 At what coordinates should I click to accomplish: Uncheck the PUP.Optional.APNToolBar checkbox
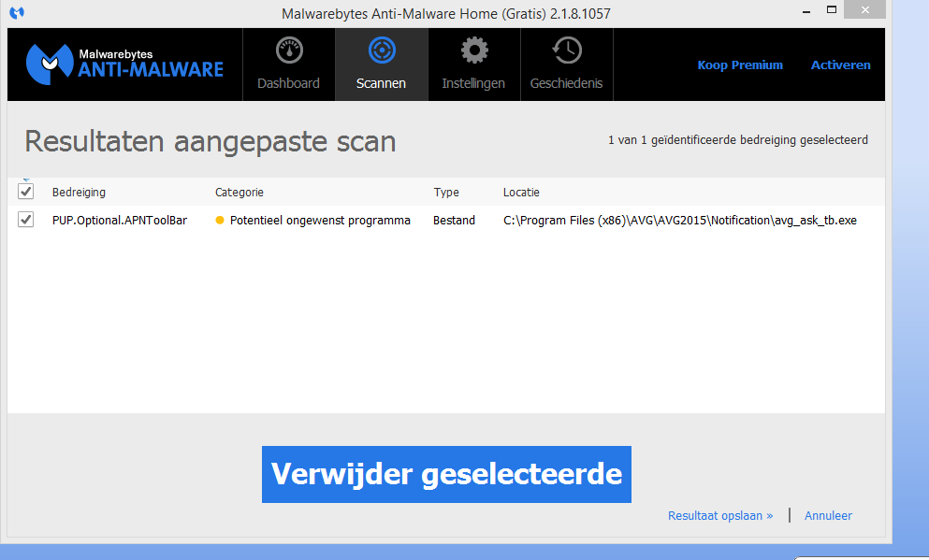[x=25, y=220]
